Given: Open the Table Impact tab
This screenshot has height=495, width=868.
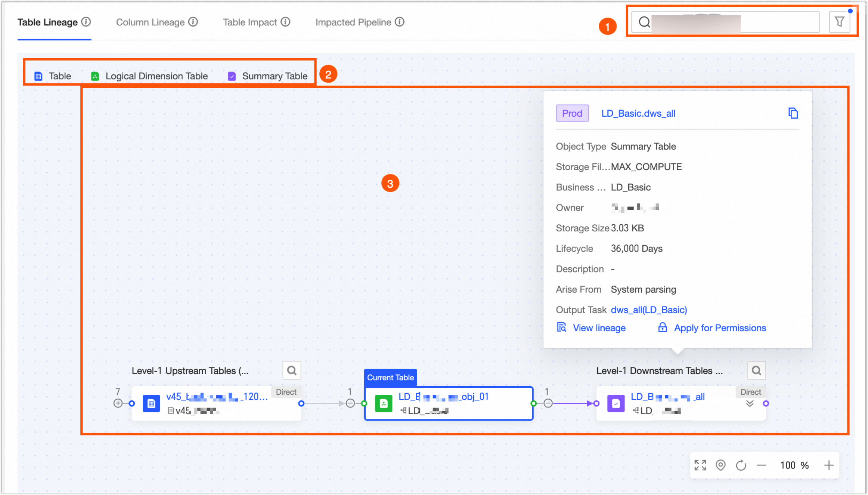Looking at the screenshot, I should point(250,22).
